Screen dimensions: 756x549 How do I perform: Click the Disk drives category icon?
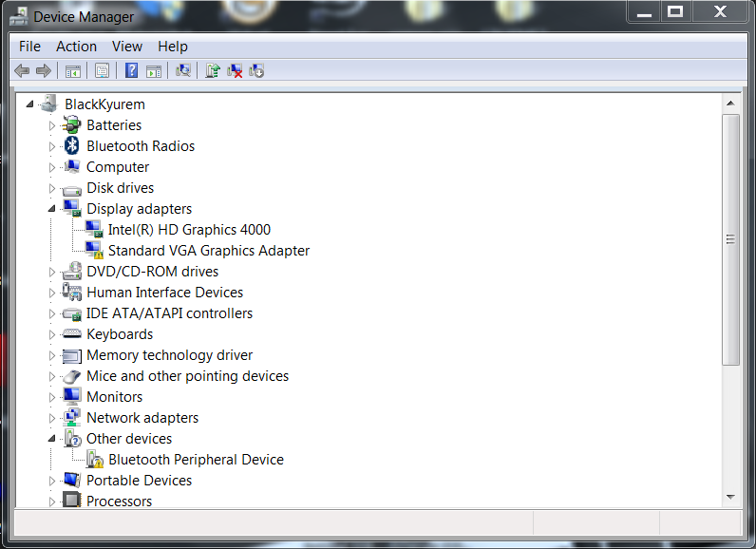pyautogui.click(x=72, y=189)
